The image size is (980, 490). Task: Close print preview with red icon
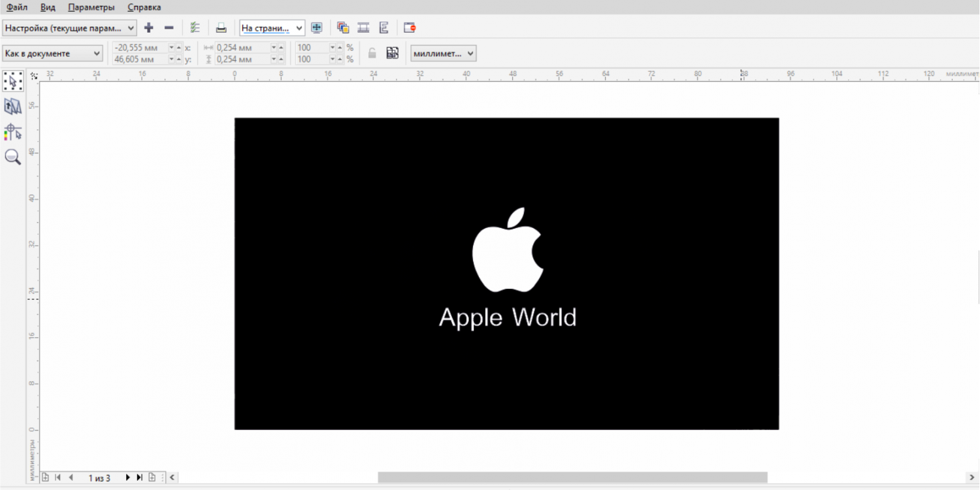(x=410, y=27)
